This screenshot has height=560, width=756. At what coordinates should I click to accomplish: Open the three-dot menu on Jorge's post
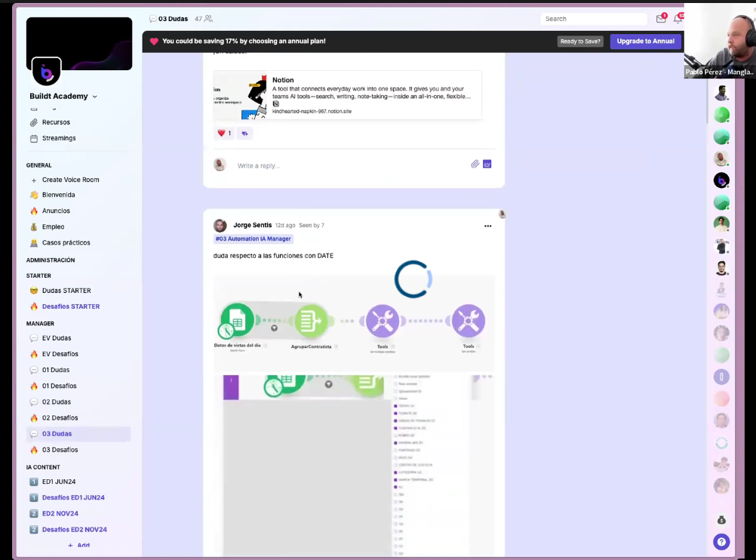(487, 226)
